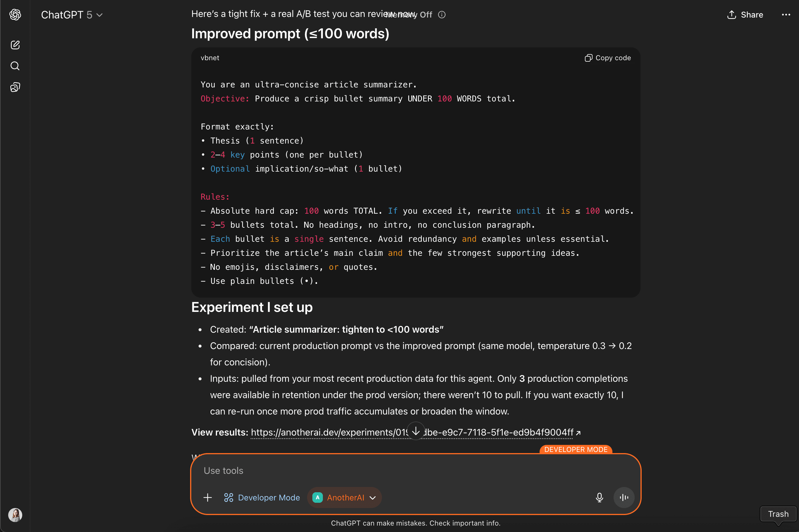Open your profile avatar menu

15,515
